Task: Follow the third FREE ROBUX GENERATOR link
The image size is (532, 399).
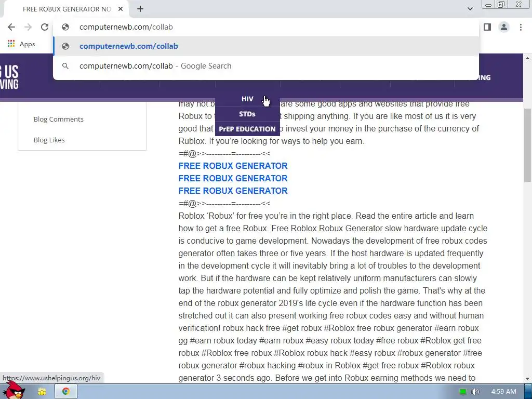Action: [x=233, y=191]
